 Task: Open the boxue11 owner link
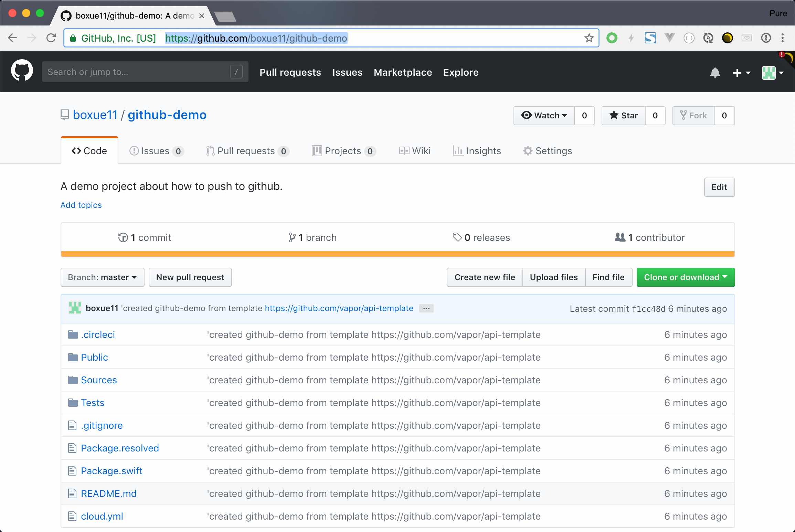click(x=95, y=115)
